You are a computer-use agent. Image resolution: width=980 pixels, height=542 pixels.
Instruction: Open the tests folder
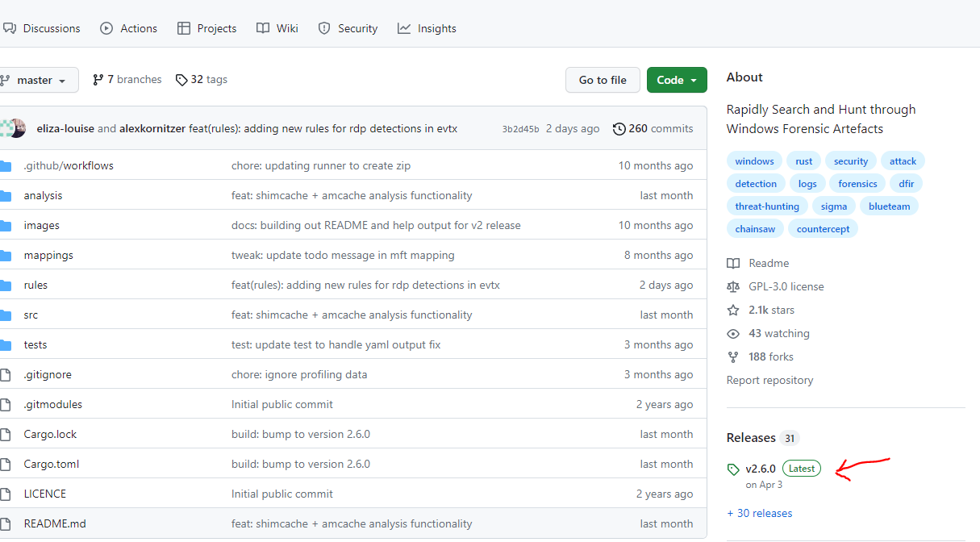click(x=35, y=344)
